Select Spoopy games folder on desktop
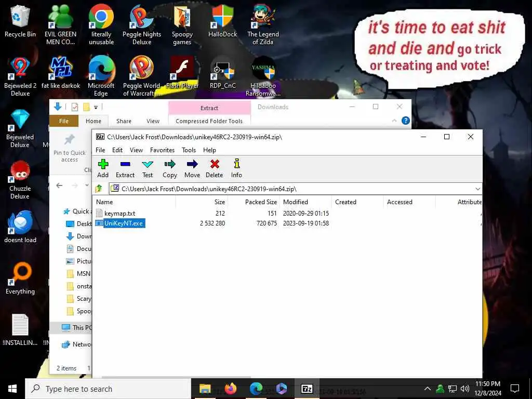This screenshot has height=399, width=532. tap(182, 25)
